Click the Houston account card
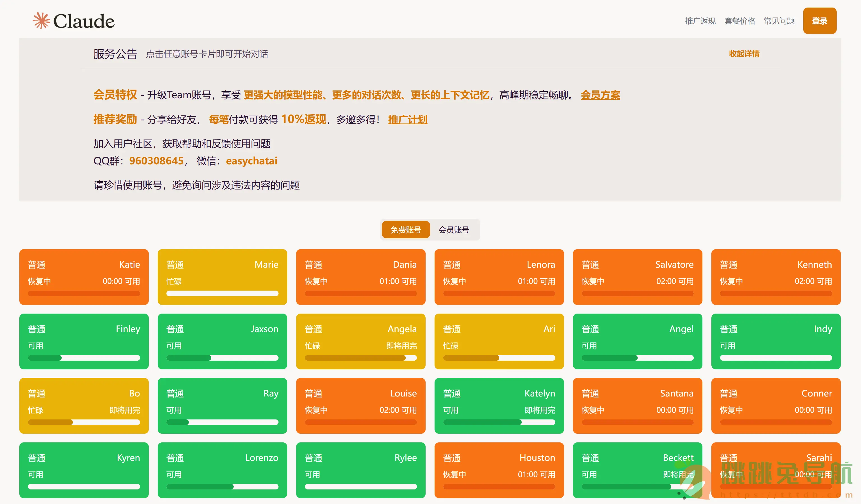This screenshot has width=861, height=504. tap(499, 470)
